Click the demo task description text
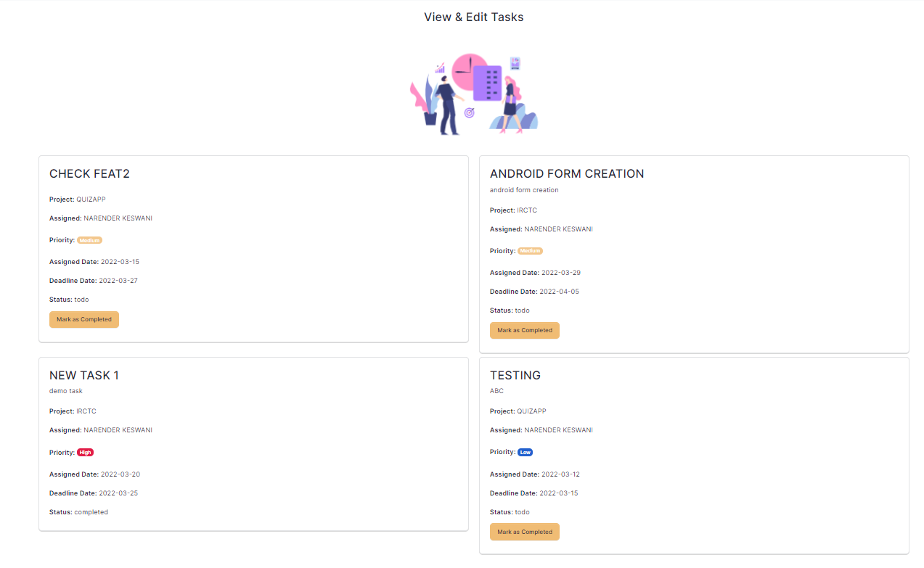Viewport: 924px width, 568px height. 66,391
